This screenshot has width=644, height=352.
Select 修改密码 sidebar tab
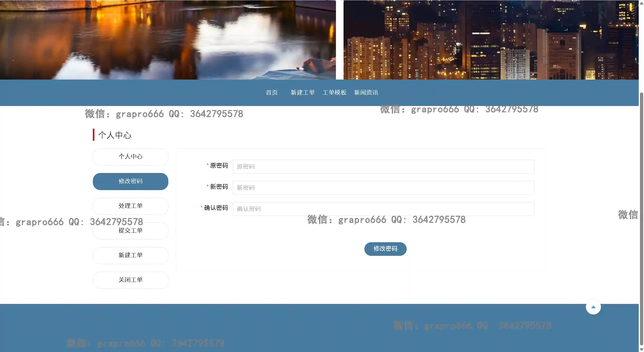pyautogui.click(x=130, y=181)
